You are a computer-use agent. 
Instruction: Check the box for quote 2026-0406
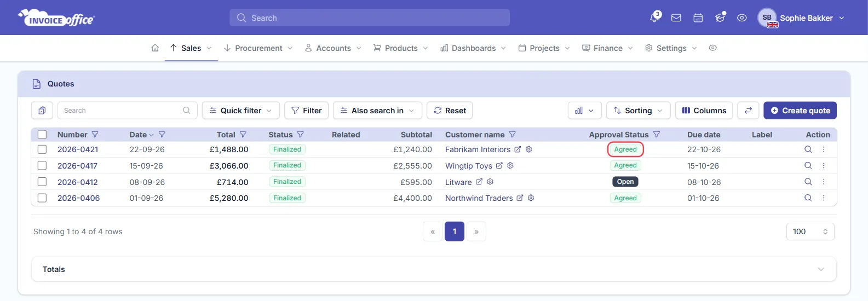[x=42, y=198]
